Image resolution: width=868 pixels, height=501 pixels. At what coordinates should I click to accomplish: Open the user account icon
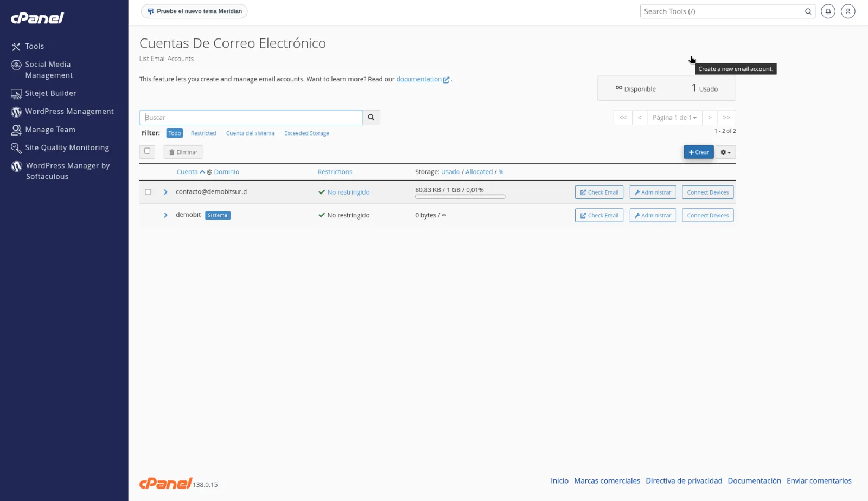[x=848, y=11]
